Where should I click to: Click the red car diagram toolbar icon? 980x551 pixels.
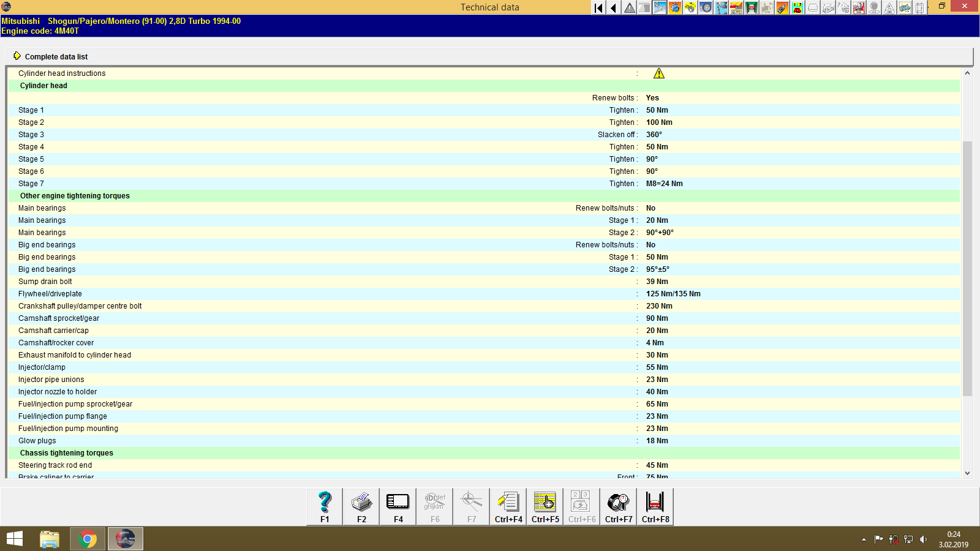pos(735,7)
